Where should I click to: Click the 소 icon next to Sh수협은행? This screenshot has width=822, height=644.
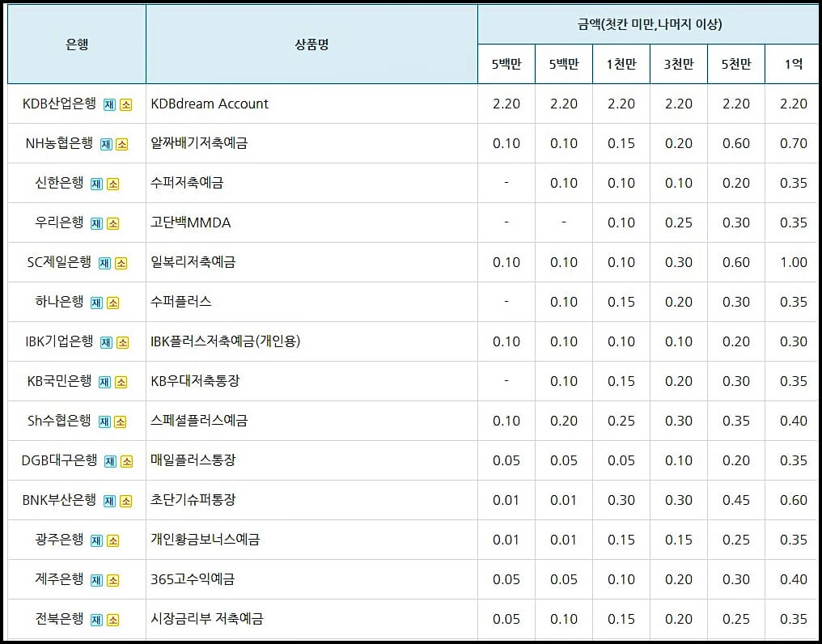(121, 422)
